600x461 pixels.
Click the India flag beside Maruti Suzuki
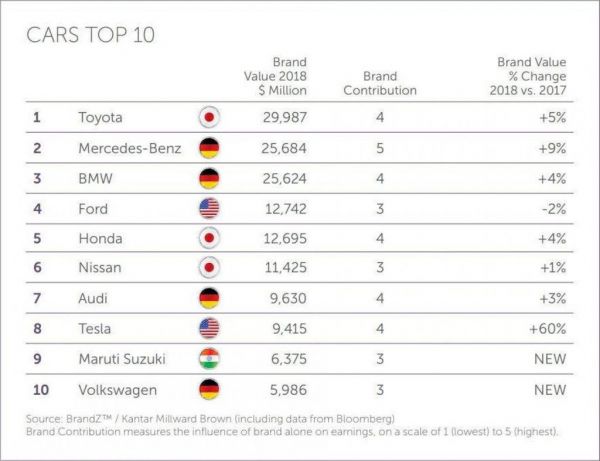coord(210,358)
